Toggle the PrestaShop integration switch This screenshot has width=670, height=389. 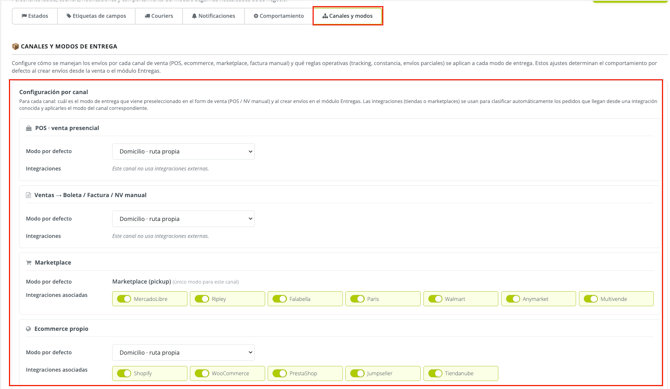click(x=279, y=373)
